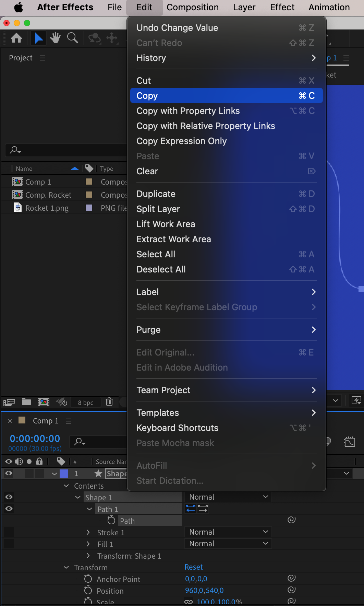Viewport: 364px width, 606px height.
Task: Open Keyboard Shortcuts
Action: coord(227,428)
